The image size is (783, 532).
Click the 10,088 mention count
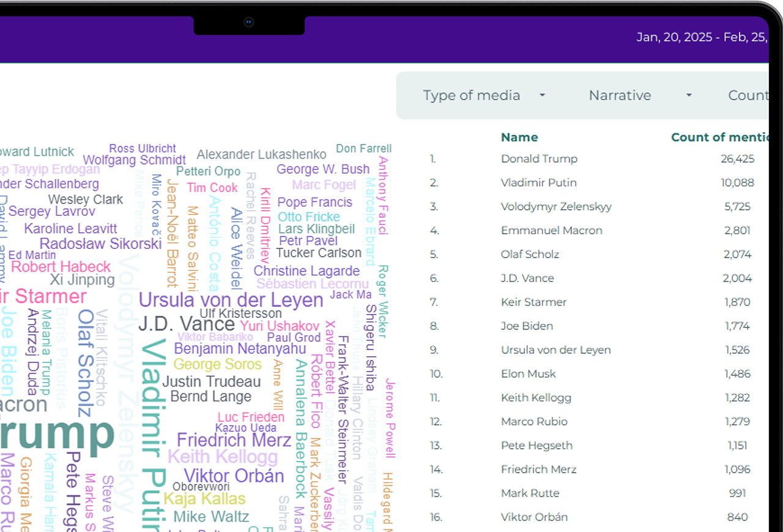pos(737,182)
